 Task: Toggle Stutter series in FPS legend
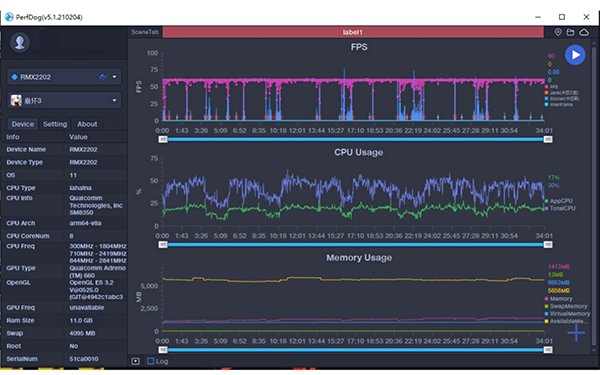point(561,98)
